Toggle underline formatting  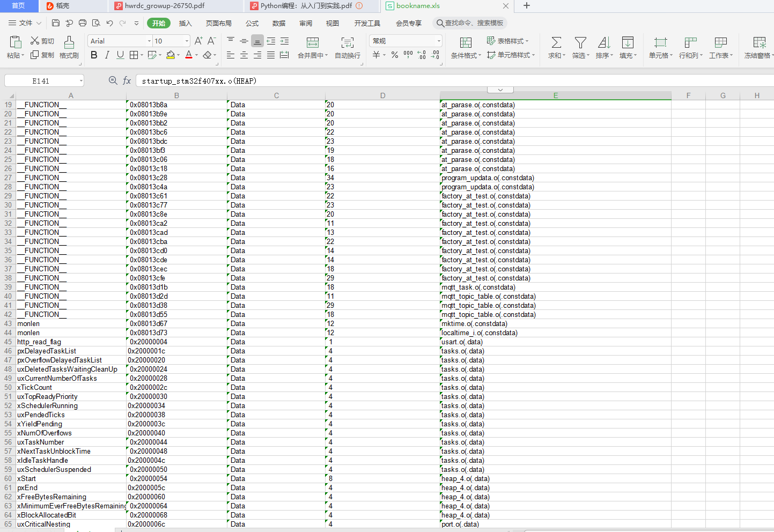(x=120, y=55)
